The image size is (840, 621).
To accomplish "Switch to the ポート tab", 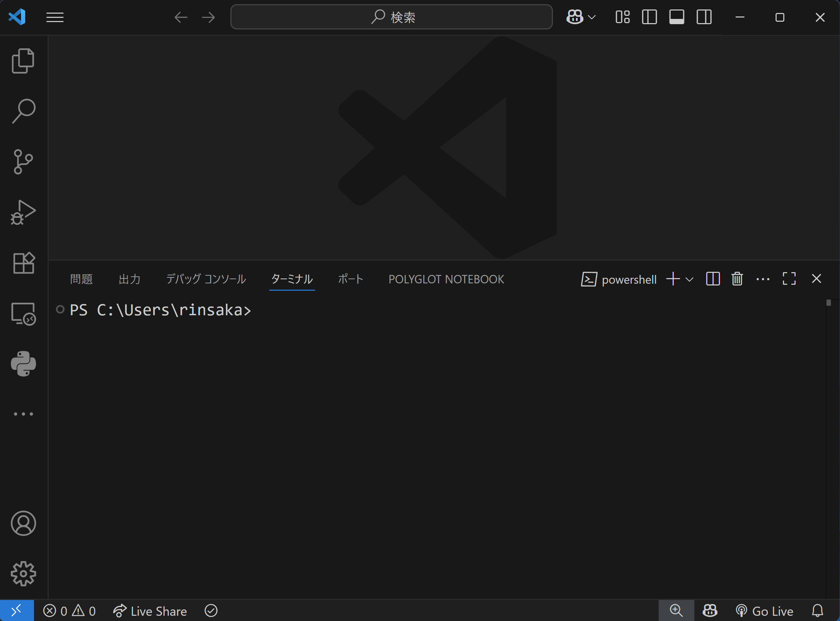I will click(x=350, y=279).
